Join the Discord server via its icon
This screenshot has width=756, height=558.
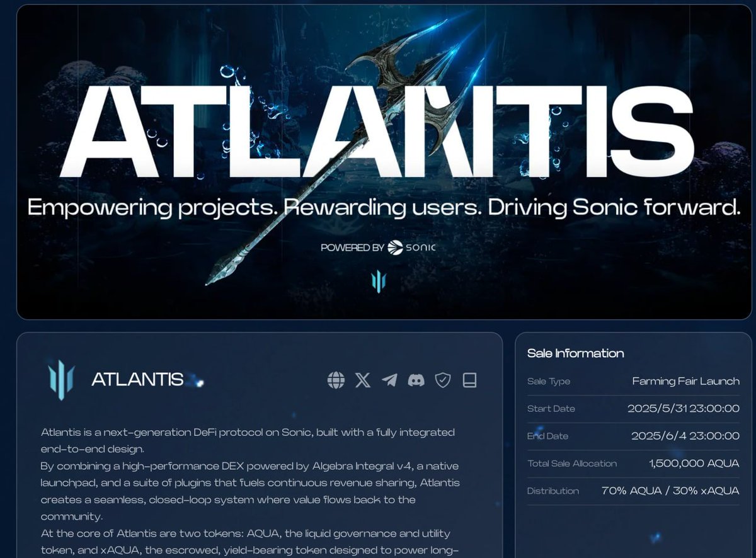pos(416,380)
